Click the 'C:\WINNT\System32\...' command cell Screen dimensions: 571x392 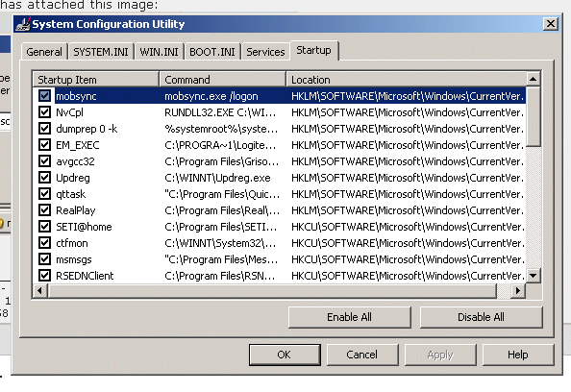click(221, 243)
